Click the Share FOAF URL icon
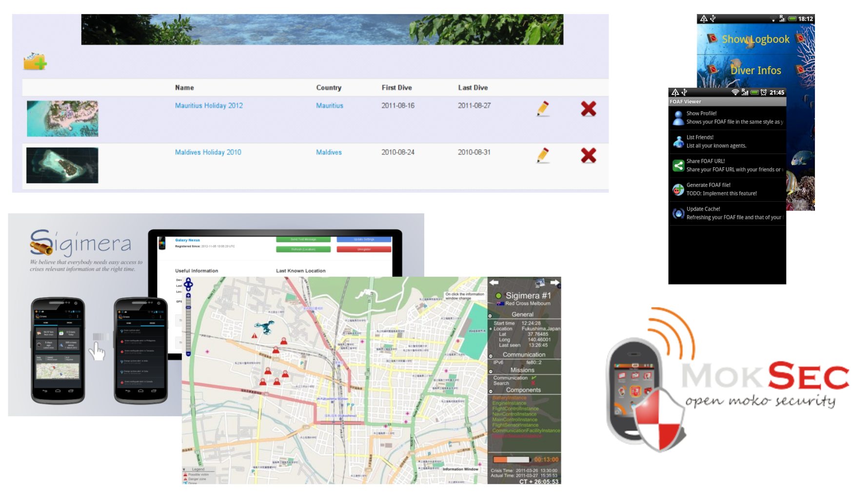Screen dimensions: 868x499 (x=678, y=166)
